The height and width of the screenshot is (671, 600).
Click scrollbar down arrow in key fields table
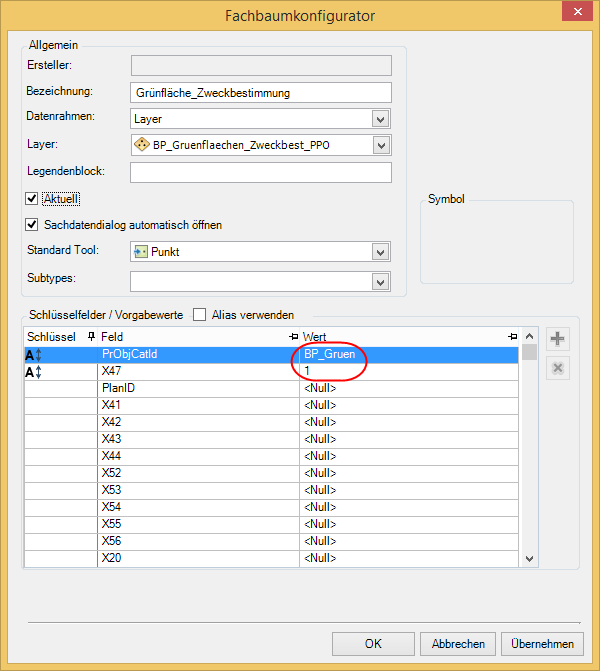pyautogui.click(x=529, y=560)
